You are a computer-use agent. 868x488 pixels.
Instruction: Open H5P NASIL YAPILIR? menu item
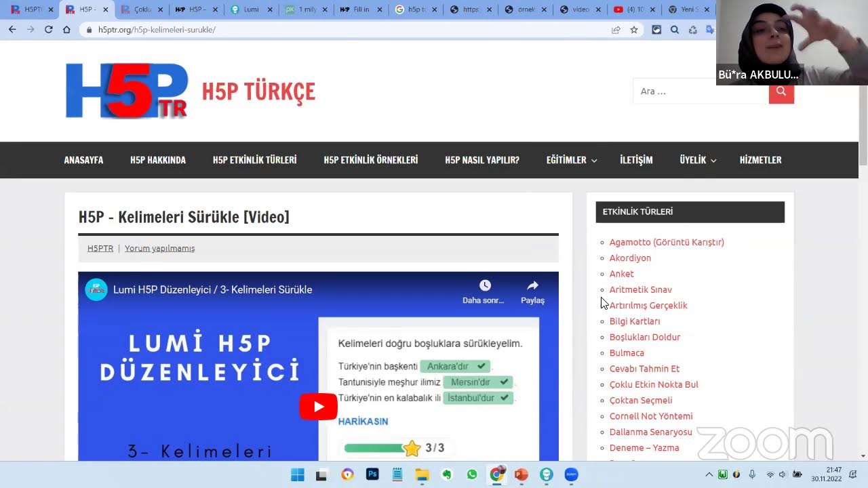coord(482,160)
